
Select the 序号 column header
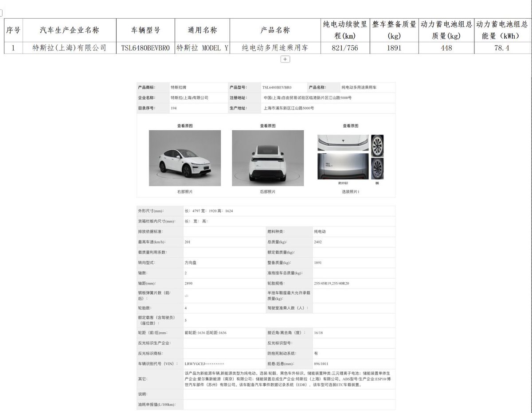coord(13,30)
